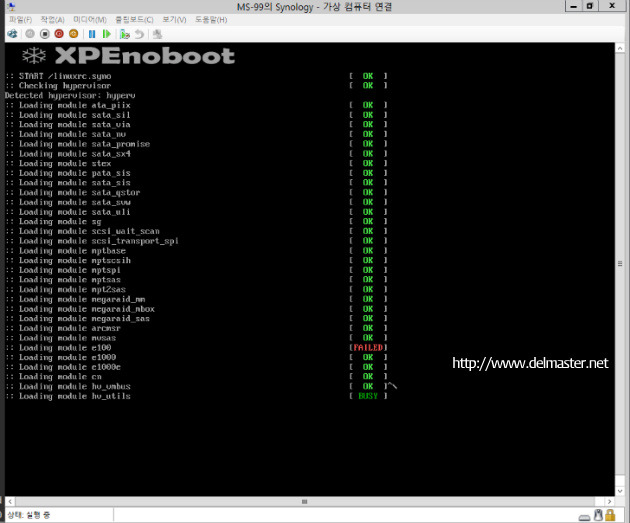The image size is (630, 523).
Task: Click the XPEnoboot logo in the console
Action: 128,56
